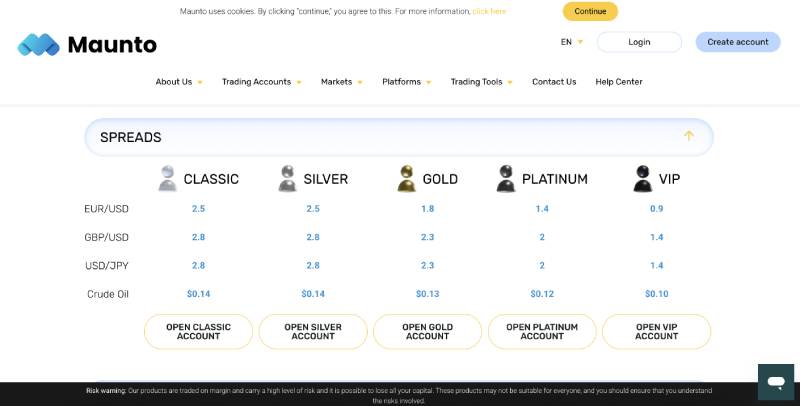Click Open VIP Account button

pyautogui.click(x=656, y=332)
